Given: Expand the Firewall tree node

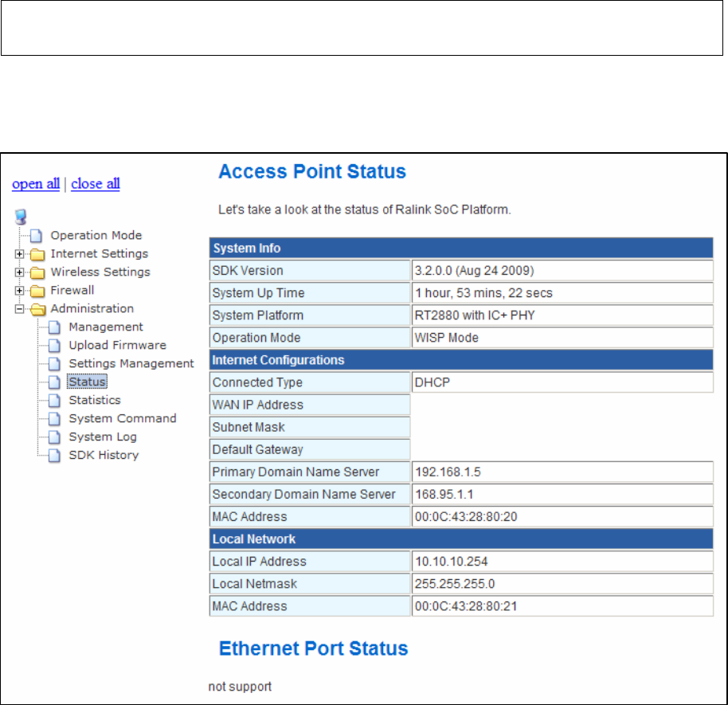Looking at the screenshot, I should pyautogui.click(x=19, y=291).
